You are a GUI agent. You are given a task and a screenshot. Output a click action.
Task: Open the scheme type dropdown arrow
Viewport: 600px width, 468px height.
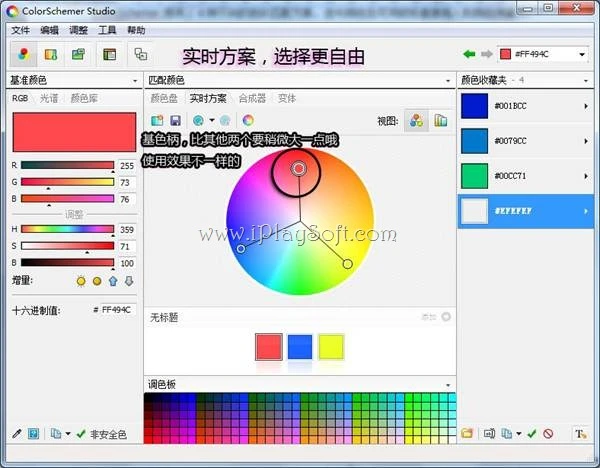212,121
